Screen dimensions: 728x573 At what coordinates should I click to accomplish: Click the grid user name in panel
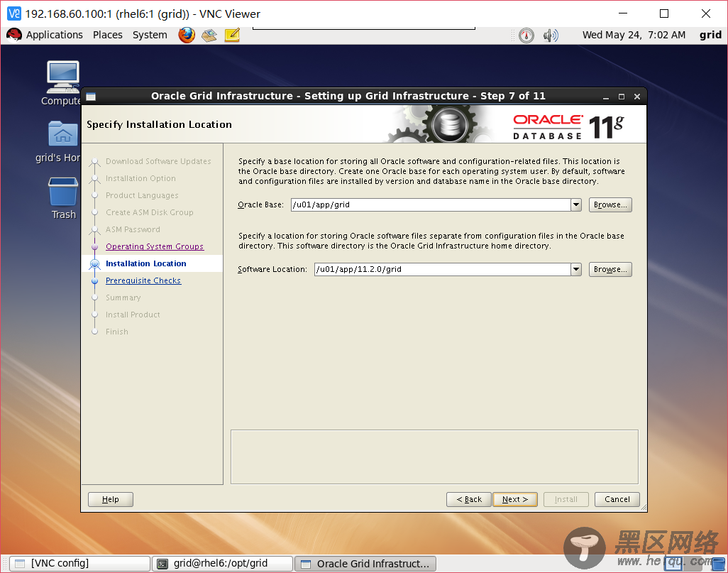(x=710, y=35)
